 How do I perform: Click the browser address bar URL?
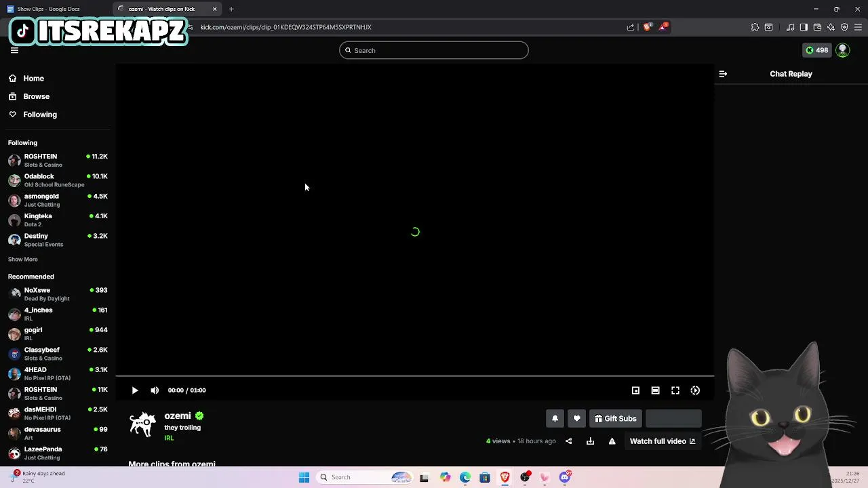coord(285,27)
